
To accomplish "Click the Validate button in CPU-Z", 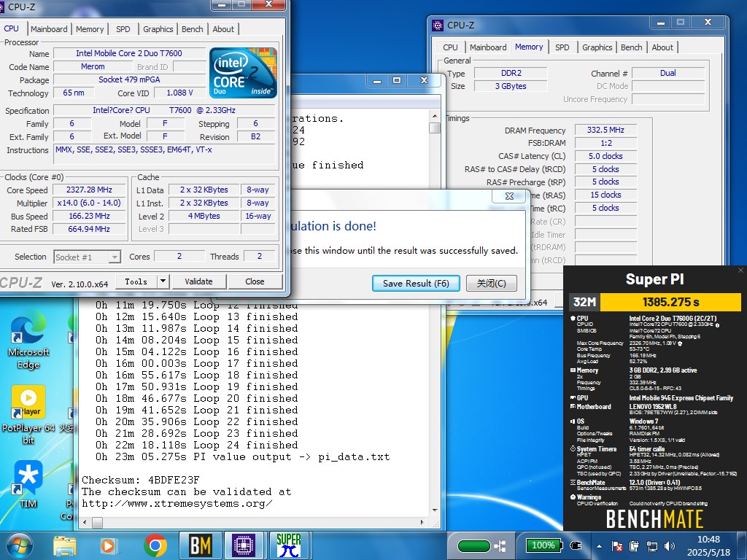I will point(198,281).
